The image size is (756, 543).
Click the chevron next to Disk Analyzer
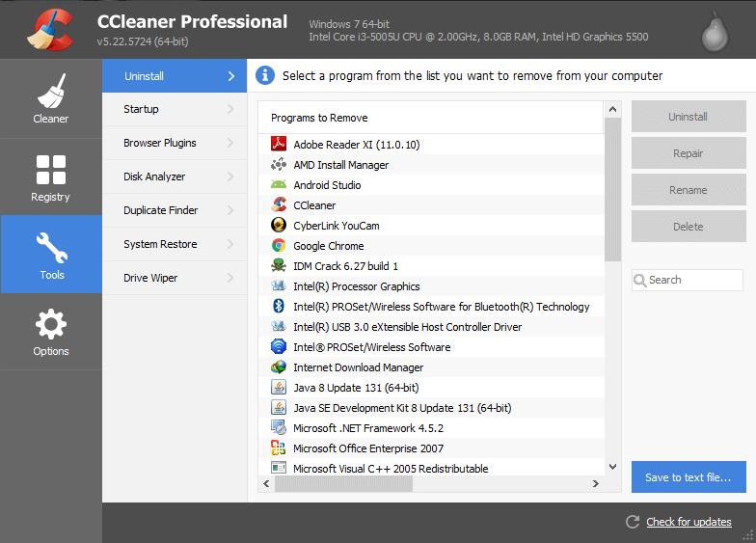230,177
